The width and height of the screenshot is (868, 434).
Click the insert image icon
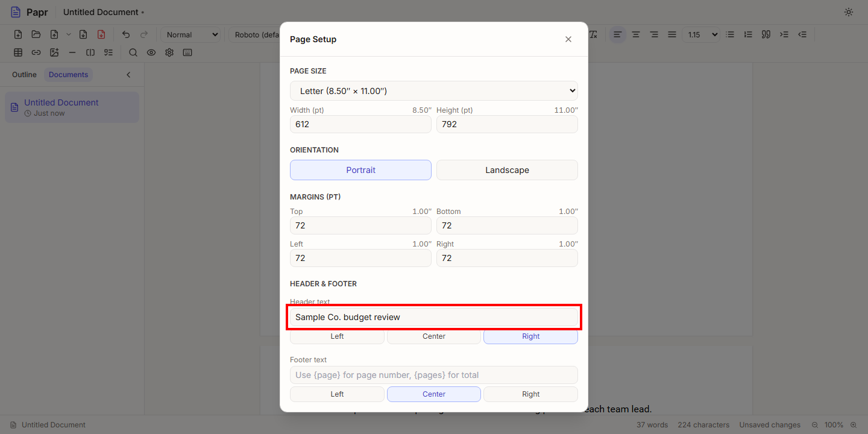(x=54, y=52)
